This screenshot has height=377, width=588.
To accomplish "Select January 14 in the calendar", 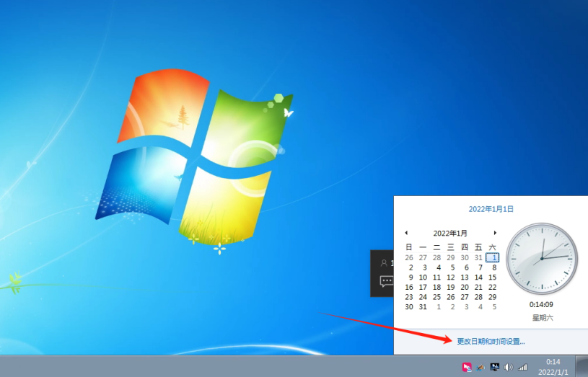I will [478, 278].
